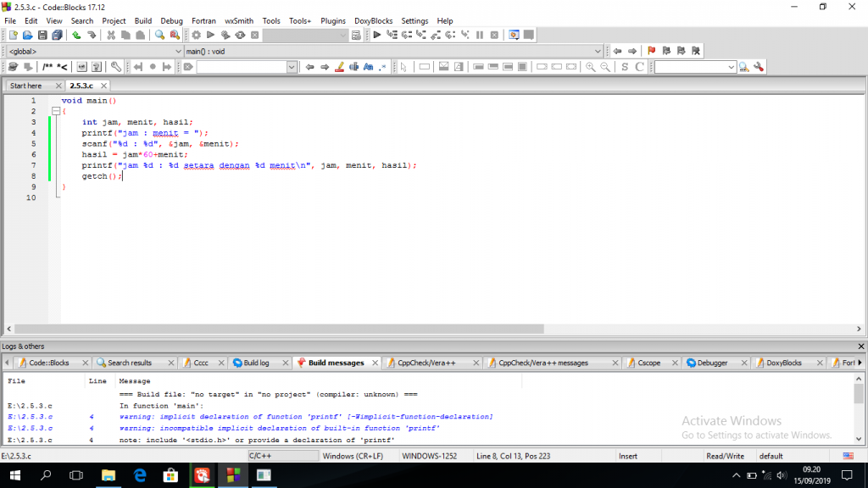Open the Debug menu

click(171, 21)
